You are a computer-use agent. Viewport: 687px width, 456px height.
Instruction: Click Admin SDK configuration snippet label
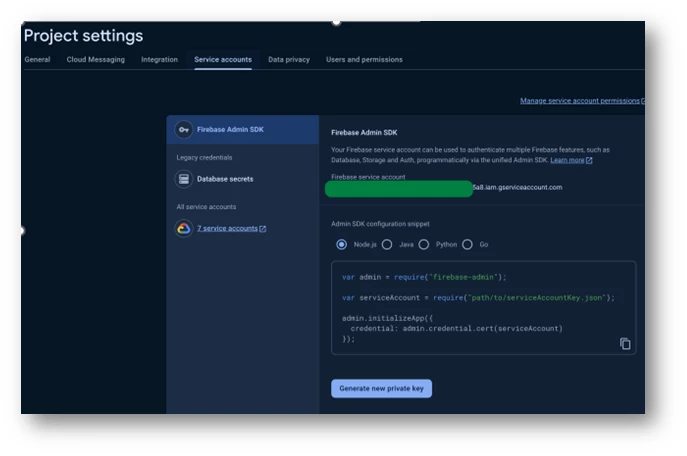(380, 224)
